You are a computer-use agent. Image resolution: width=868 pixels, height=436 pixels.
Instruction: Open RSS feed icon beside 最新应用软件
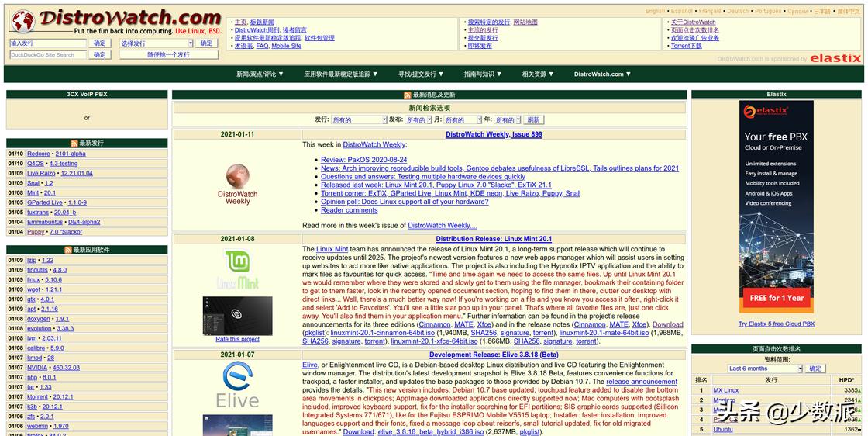coord(68,250)
